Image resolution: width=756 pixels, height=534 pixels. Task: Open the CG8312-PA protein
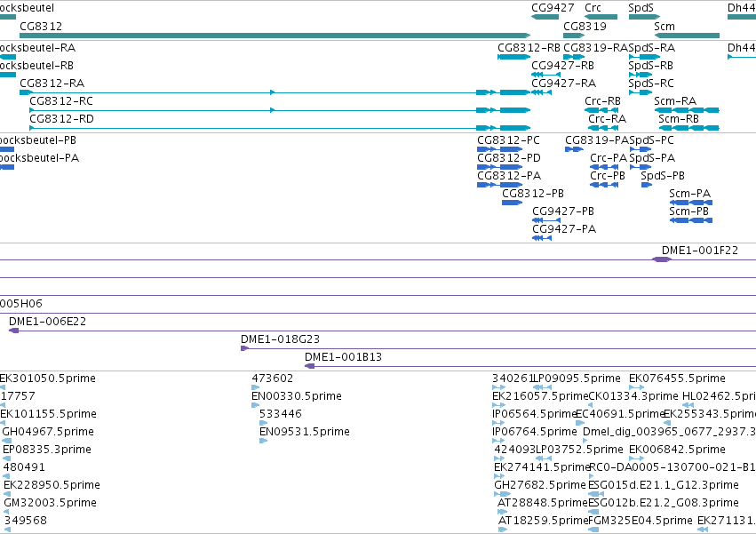coord(509,176)
